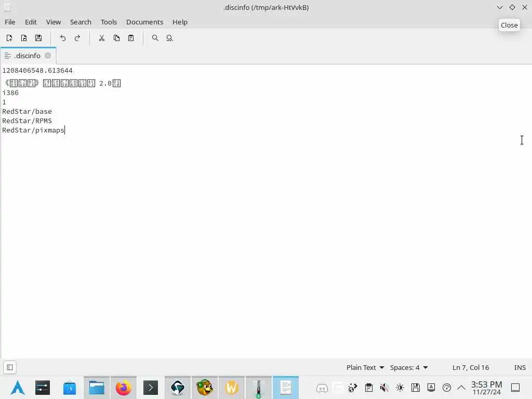The image size is (532, 399).
Task: Paste from clipboard via toolbar icon
Action: 131,38
